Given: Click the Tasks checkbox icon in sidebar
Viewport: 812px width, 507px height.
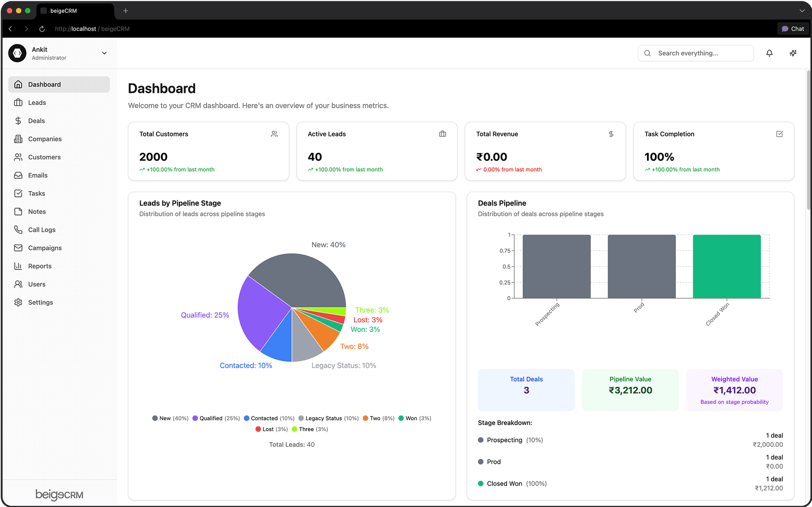Looking at the screenshot, I should pyautogui.click(x=18, y=194).
